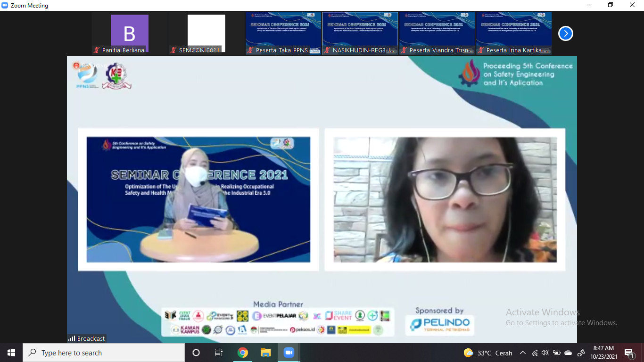Viewport: 644px width, 362px height.
Task: Open the 33°C Cerah weather widget
Action: pos(488,353)
